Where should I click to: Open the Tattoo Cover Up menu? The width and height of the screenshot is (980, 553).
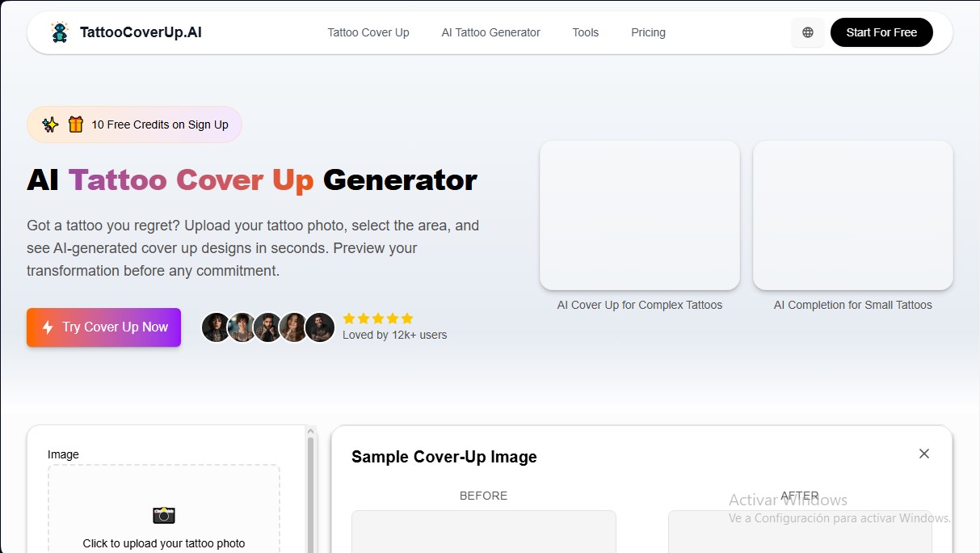point(368,32)
